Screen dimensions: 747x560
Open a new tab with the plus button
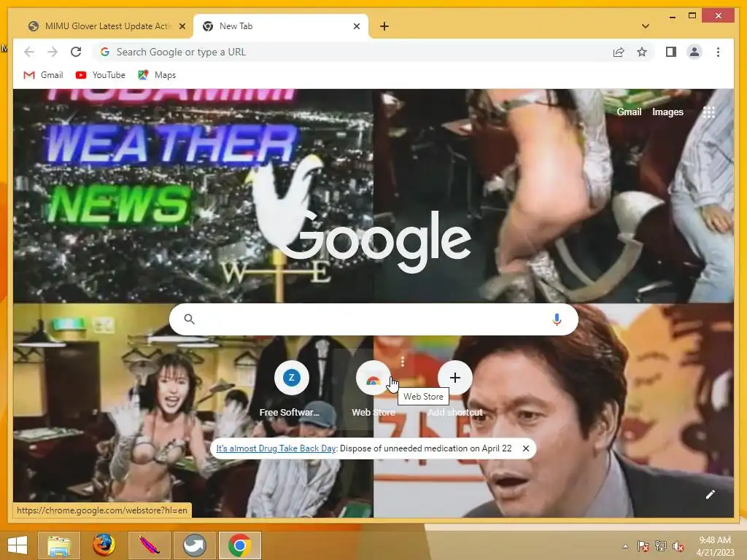(x=384, y=26)
